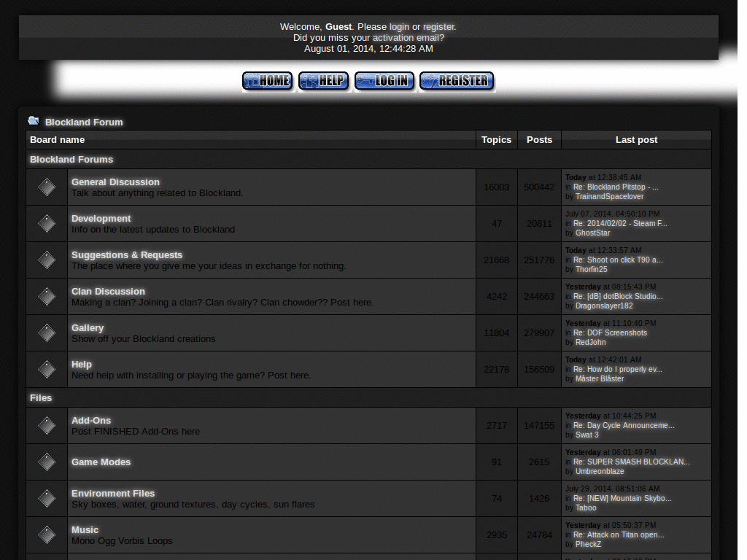Screen dimensions: 747x560
Task: Click the diamond icon for Development board
Action: pos(47,224)
